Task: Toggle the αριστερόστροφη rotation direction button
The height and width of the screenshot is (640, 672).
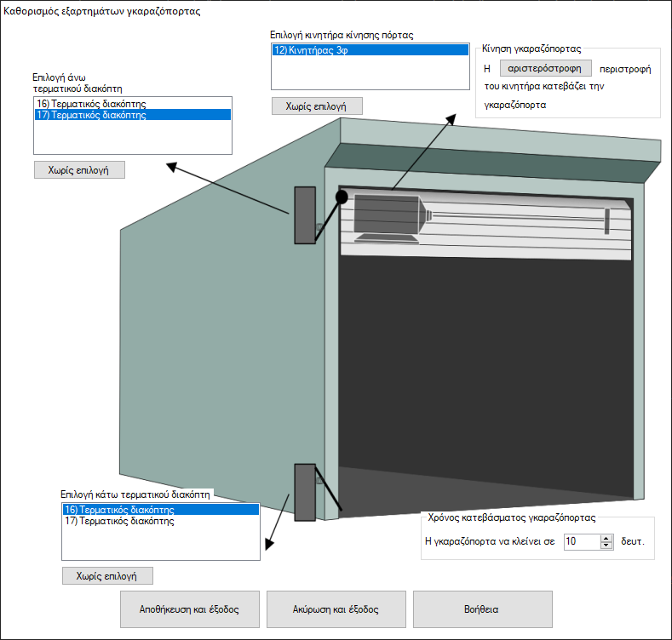Action: [543, 69]
